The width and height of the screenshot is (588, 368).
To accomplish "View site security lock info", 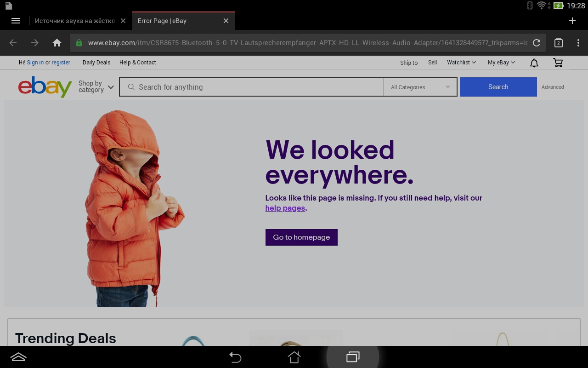I will tap(79, 43).
